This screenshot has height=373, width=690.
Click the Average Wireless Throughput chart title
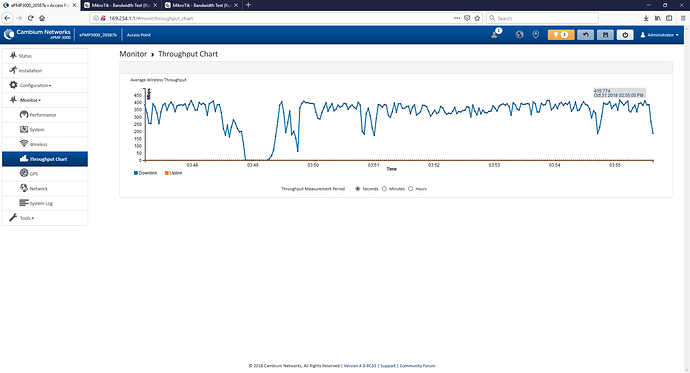tap(158, 80)
